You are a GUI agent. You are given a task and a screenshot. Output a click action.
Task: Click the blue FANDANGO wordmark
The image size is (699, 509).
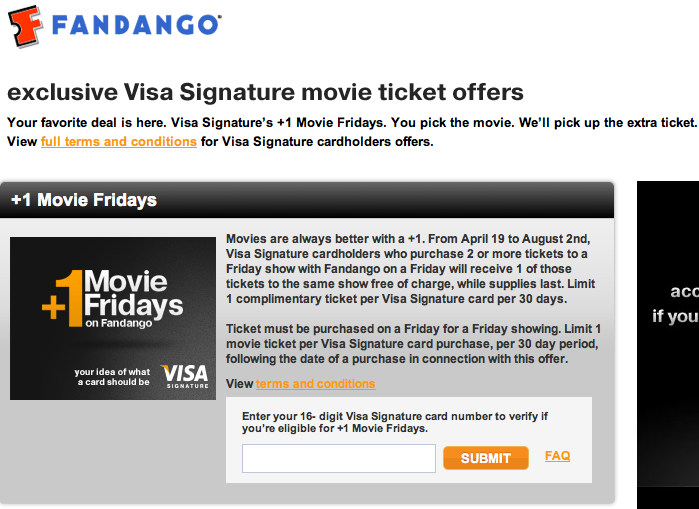(136, 25)
